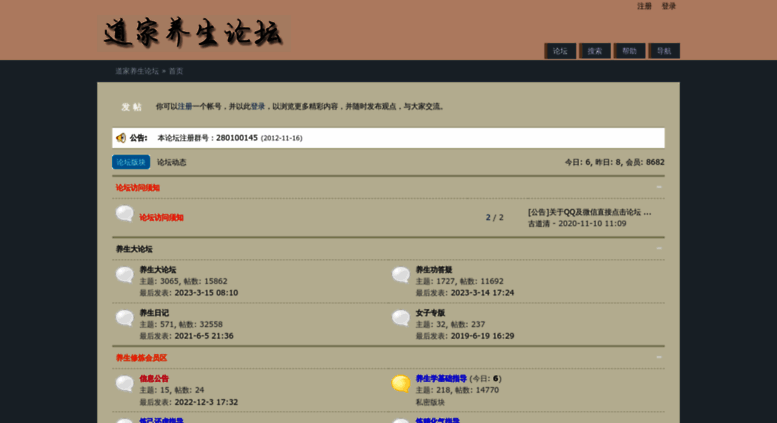Select the 导航 navigation tab
The image size is (777, 423).
[x=664, y=51]
